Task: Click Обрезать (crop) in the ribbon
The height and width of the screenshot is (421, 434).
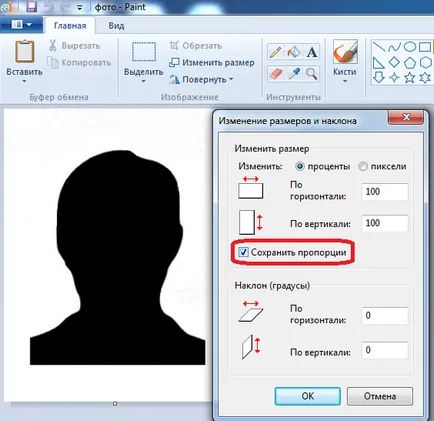Action: tap(195, 46)
